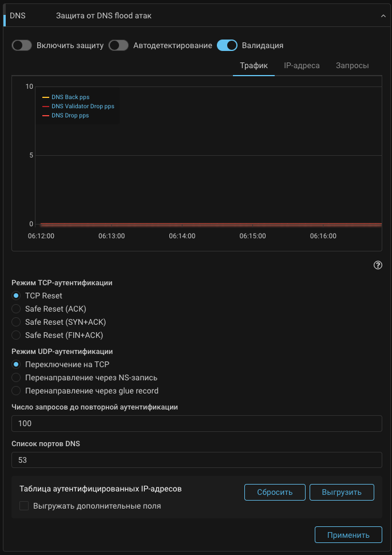The image size is (392, 555).
Task: Click the help question mark icon
Action: pos(377,265)
